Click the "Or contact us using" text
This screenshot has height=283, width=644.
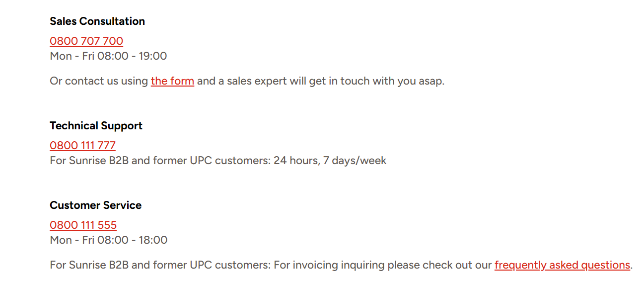[x=99, y=81]
